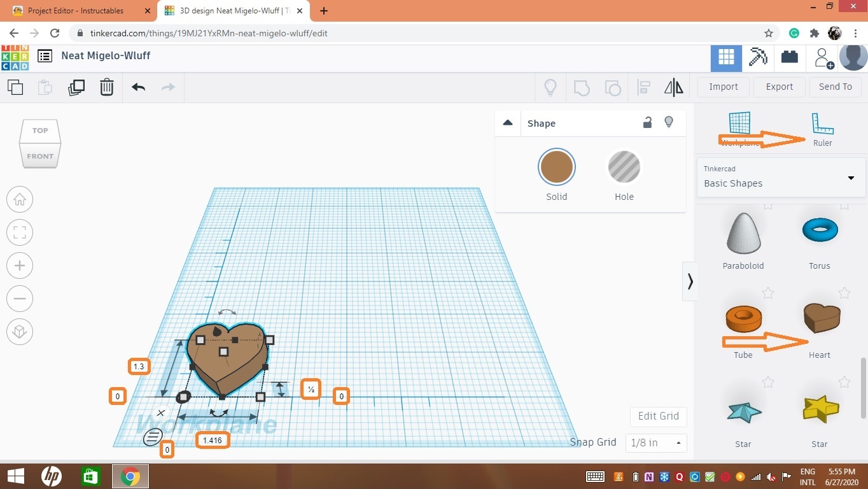The height and width of the screenshot is (489, 868).
Task: Mirror the heart with the Flip tool
Action: point(673,87)
